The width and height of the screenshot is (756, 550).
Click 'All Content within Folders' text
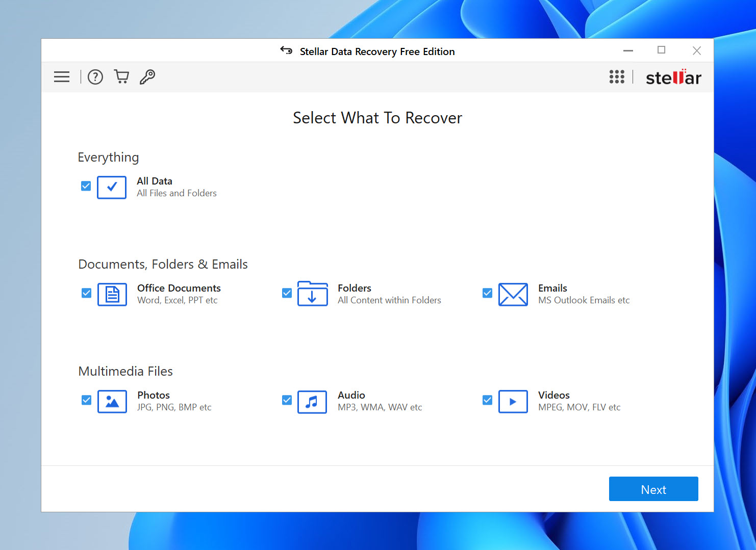pyautogui.click(x=389, y=300)
